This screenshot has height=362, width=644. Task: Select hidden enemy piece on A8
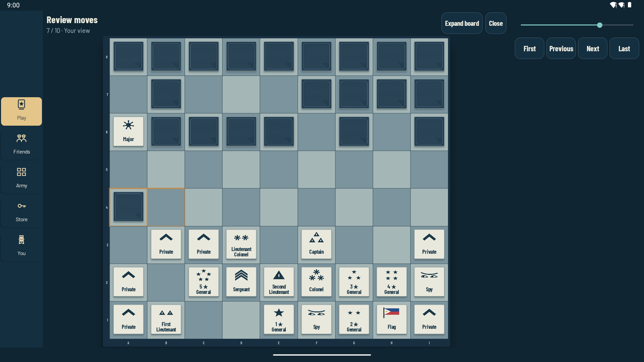[x=128, y=56]
